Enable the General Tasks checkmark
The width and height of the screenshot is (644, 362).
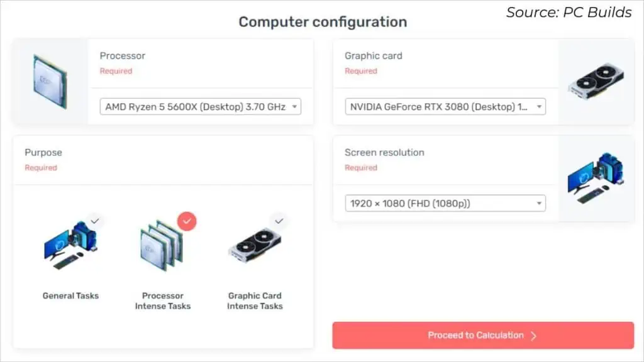pyautogui.click(x=95, y=221)
